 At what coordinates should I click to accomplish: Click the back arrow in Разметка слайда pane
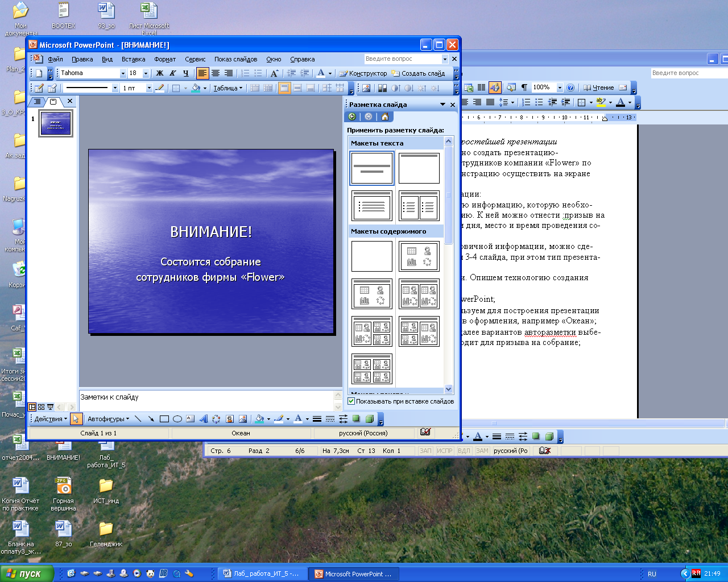click(x=352, y=117)
